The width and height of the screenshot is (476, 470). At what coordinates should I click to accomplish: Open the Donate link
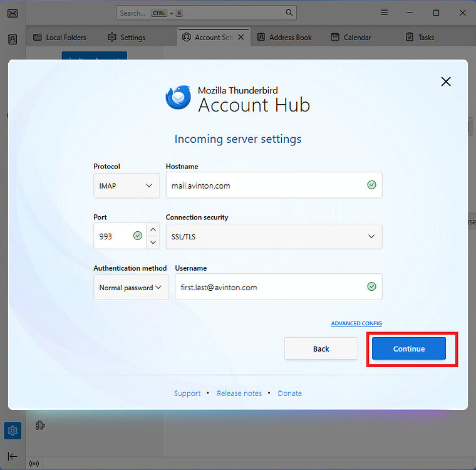pos(290,393)
